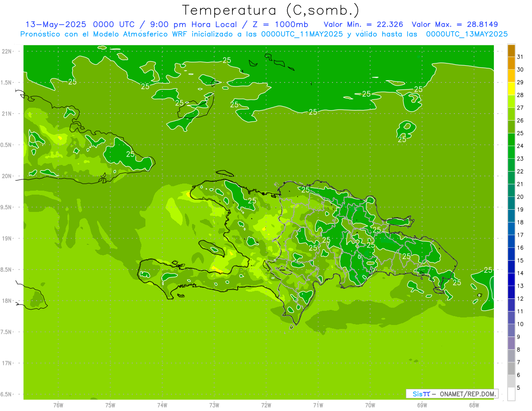Click the '21N' latitude label
The height and width of the screenshot is (411, 532).
click(7, 114)
